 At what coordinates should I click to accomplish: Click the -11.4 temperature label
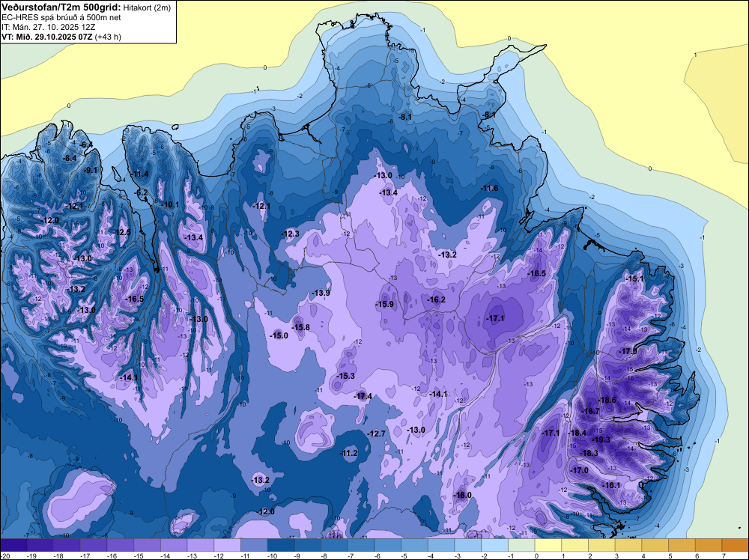click(140, 174)
